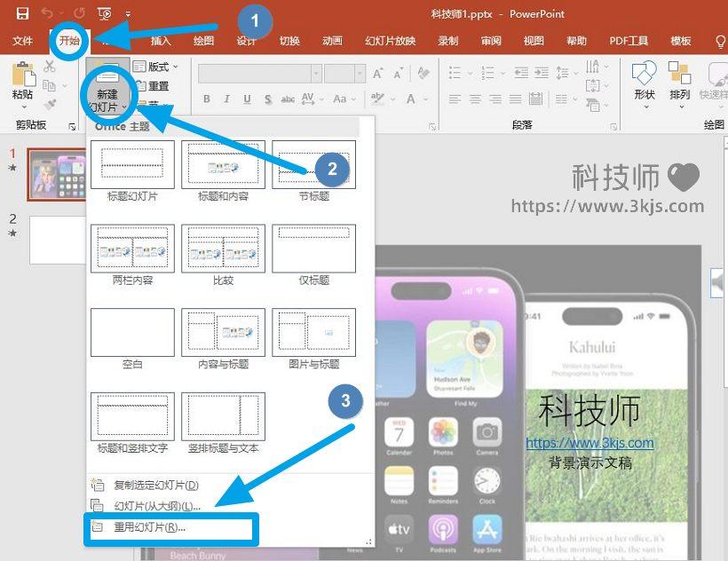Select slide 2 thumbnail in panel
The height and width of the screenshot is (561, 728).
(x=58, y=240)
